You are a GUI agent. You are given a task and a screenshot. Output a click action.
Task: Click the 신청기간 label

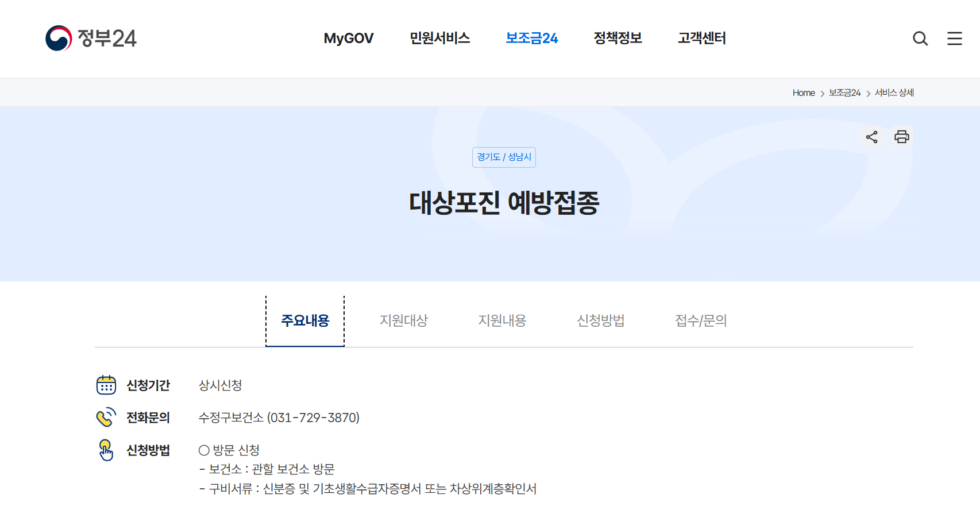pyautogui.click(x=148, y=385)
